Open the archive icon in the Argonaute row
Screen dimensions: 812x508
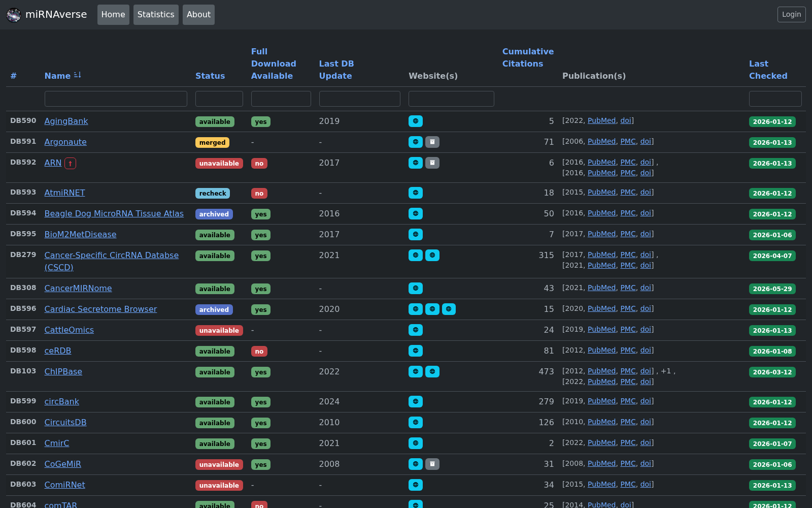pos(432,142)
